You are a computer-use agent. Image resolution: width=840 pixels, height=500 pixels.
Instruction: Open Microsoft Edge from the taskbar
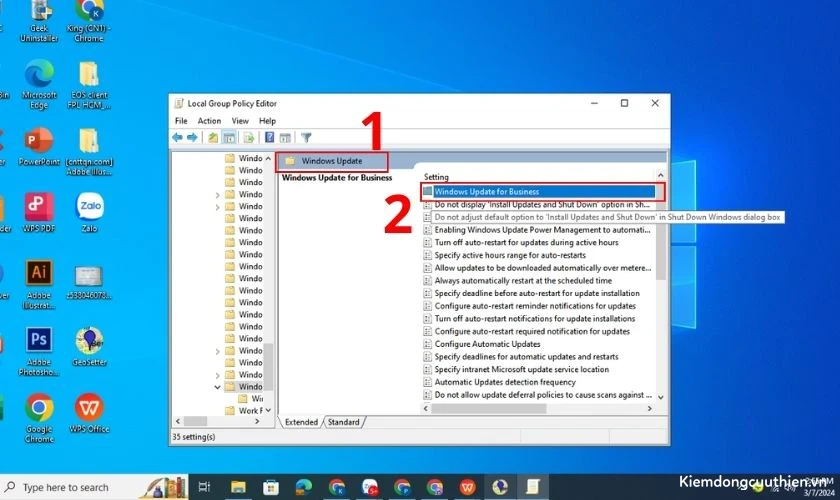(304, 487)
